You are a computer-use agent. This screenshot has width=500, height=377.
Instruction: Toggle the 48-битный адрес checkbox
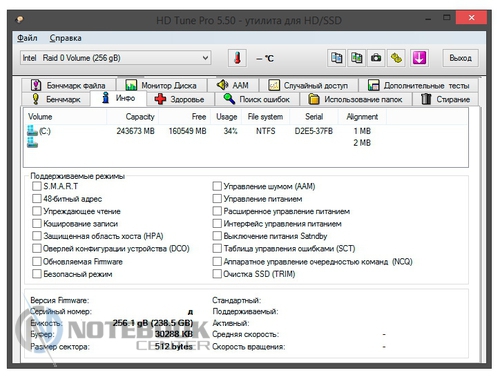pos(37,199)
